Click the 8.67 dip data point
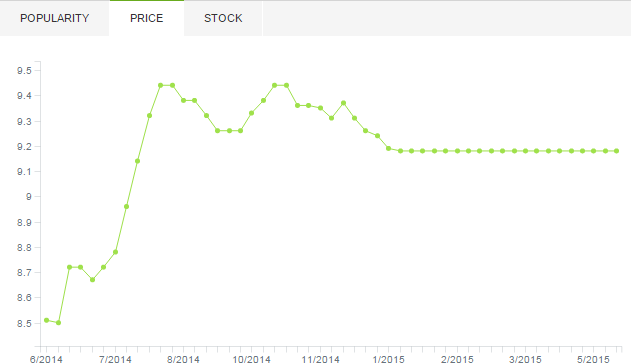This screenshot has width=631, height=363. [x=93, y=280]
